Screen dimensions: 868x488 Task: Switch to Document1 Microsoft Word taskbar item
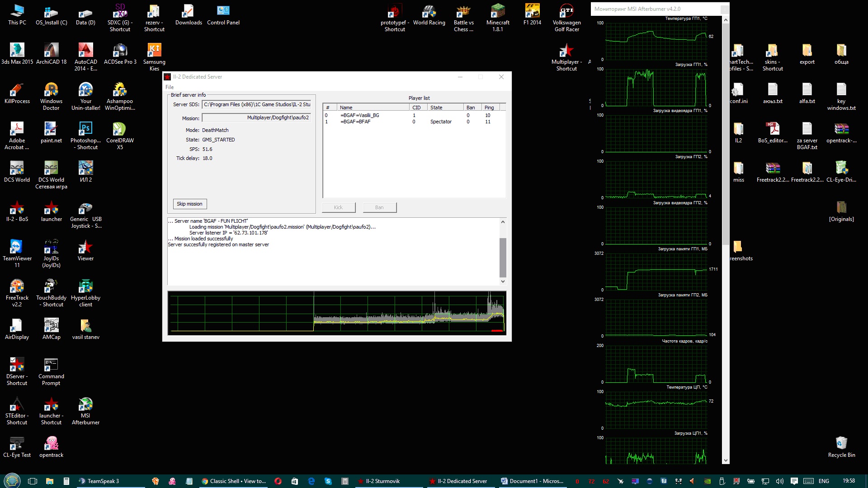pyautogui.click(x=533, y=481)
